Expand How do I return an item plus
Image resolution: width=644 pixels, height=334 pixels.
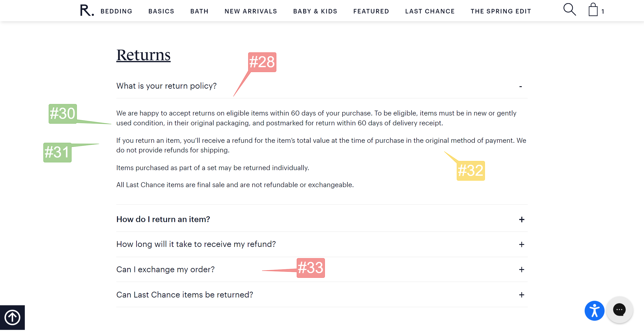pos(521,220)
